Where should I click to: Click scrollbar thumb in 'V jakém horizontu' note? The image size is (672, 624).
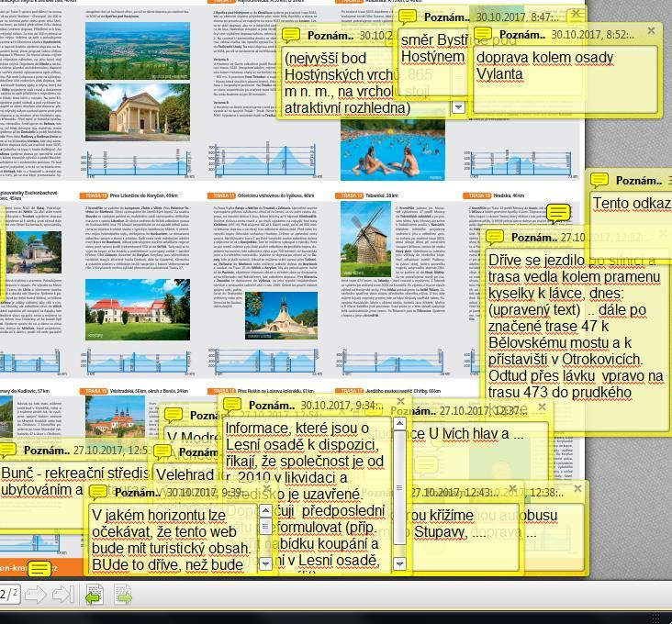pyautogui.click(x=265, y=526)
